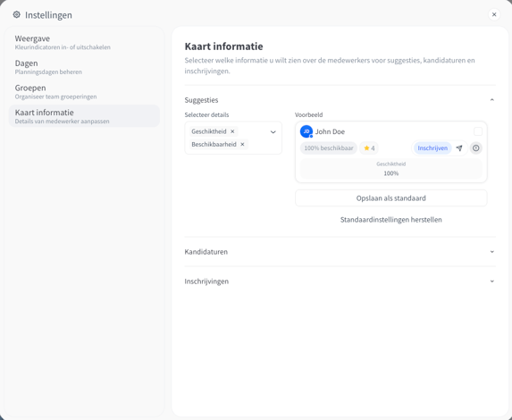Click the round info icon on John Doe card
This screenshot has width=512, height=420.
[476, 148]
